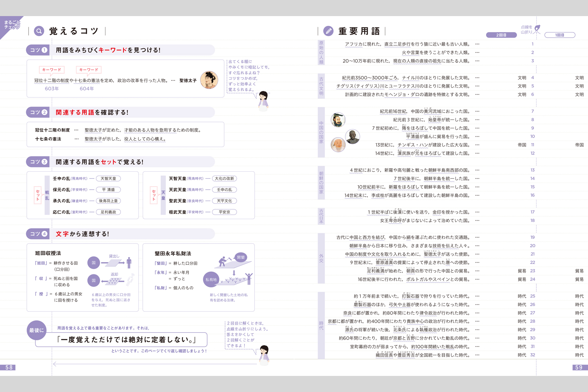Click the magnifier icon beside 覚えるコツ

pyautogui.click(x=39, y=31)
